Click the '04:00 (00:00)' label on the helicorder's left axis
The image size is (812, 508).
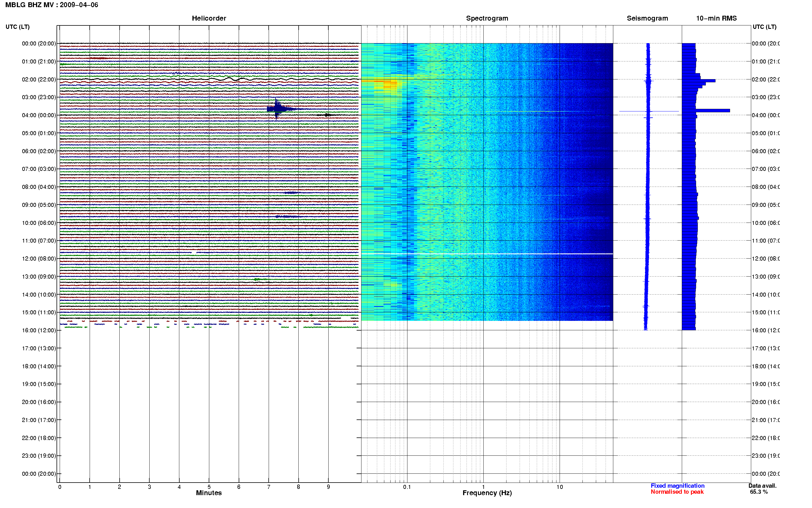[39, 115]
